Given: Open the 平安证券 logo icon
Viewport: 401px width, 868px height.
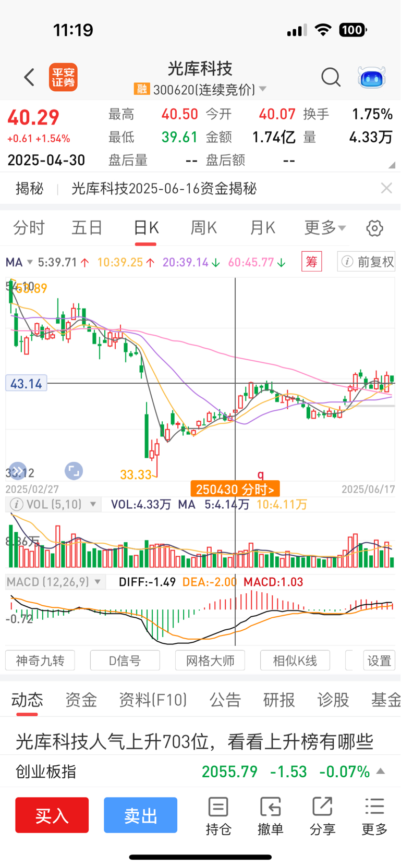Looking at the screenshot, I should pyautogui.click(x=63, y=78).
